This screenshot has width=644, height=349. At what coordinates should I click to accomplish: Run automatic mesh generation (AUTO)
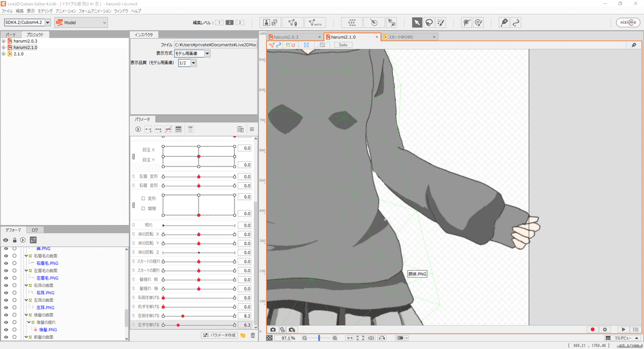tap(315, 22)
